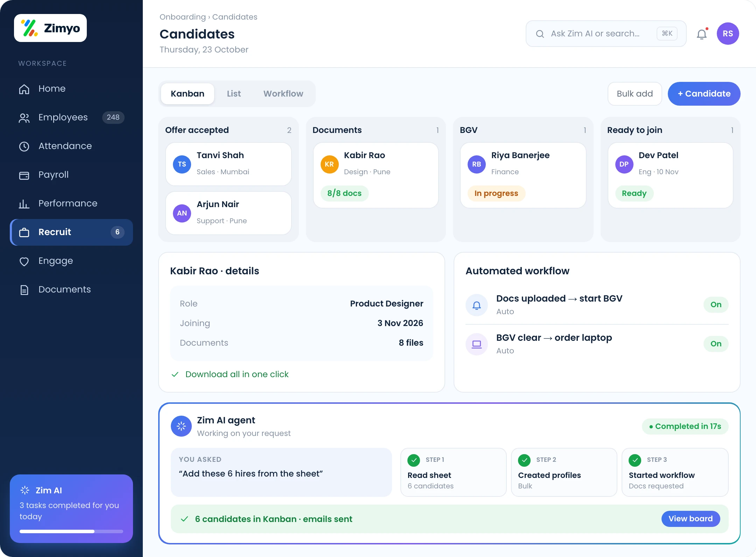The image size is (756, 557).
Task: Switch to the Workflow tab
Action: [283, 94]
